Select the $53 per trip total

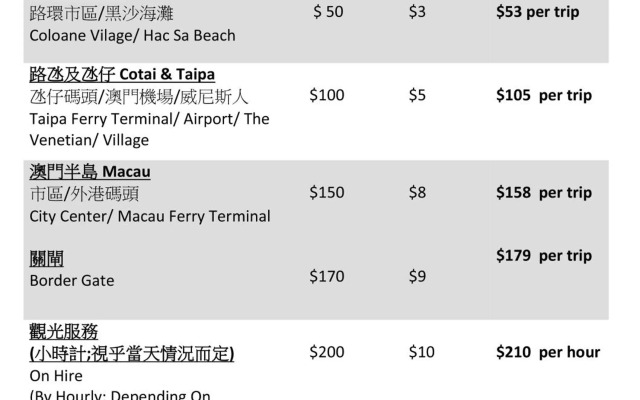click(538, 12)
